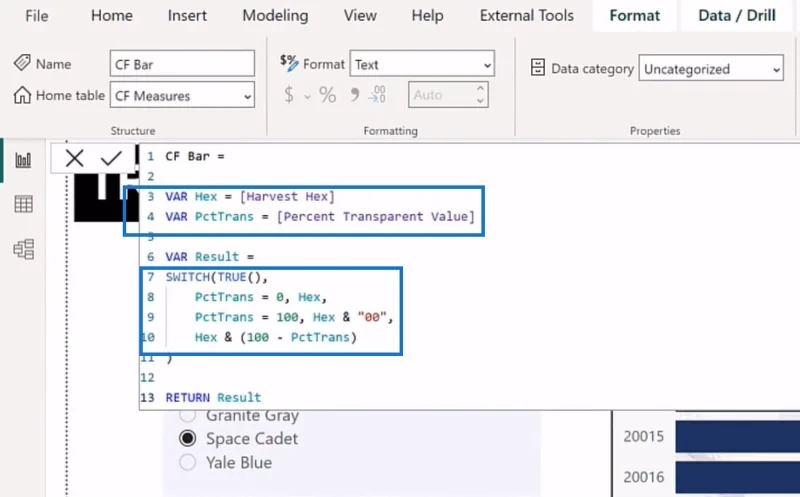Image resolution: width=800 pixels, height=497 pixels.
Task: Apply currency dollar format
Action: coord(289,95)
